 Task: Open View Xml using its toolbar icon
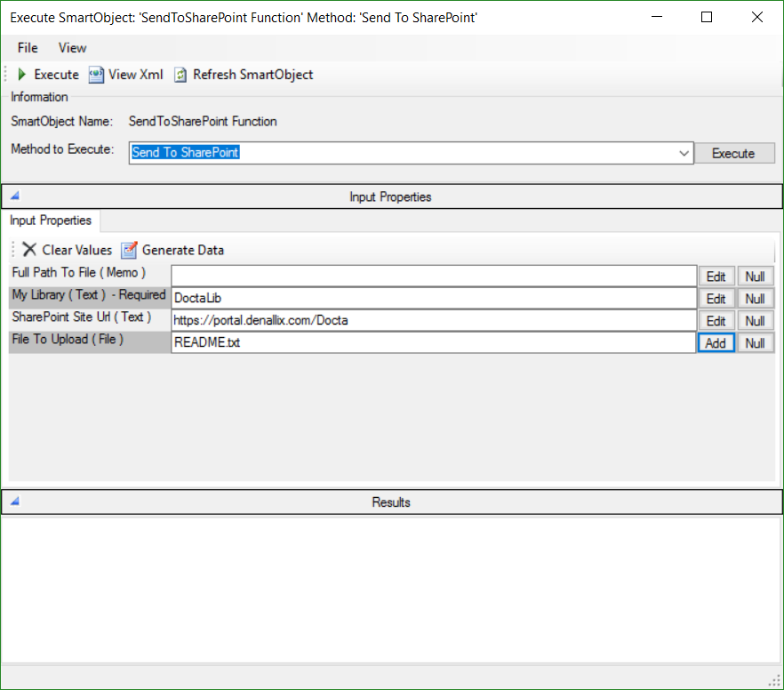96,75
